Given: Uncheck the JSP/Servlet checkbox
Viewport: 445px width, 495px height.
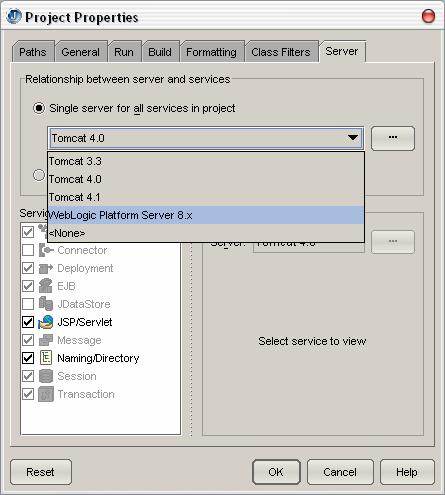Looking at the screenshot, I should pos(28,322).
